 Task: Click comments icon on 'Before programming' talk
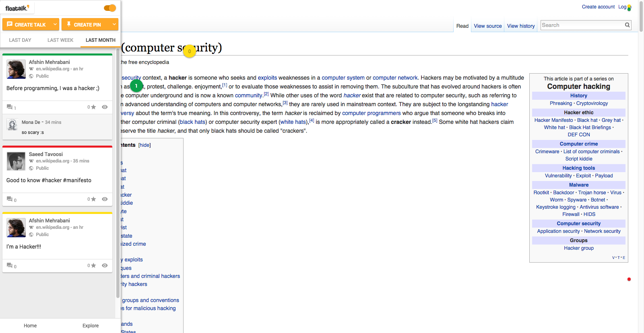coord(10,107)
